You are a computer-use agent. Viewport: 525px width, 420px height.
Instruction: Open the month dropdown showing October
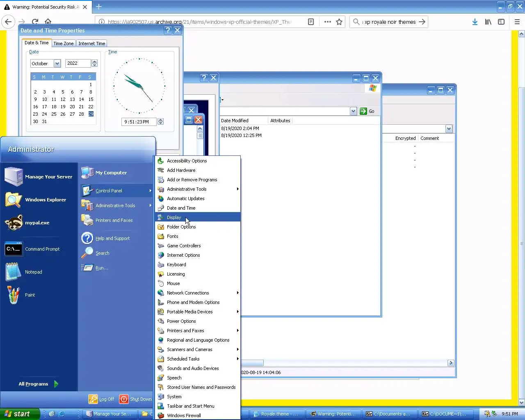tap(57, 64)
